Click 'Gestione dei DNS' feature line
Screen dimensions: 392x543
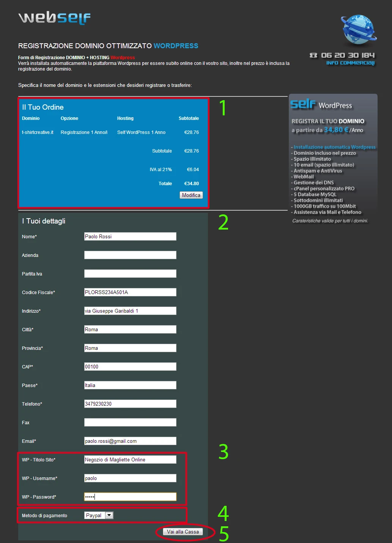click(313, 183)
